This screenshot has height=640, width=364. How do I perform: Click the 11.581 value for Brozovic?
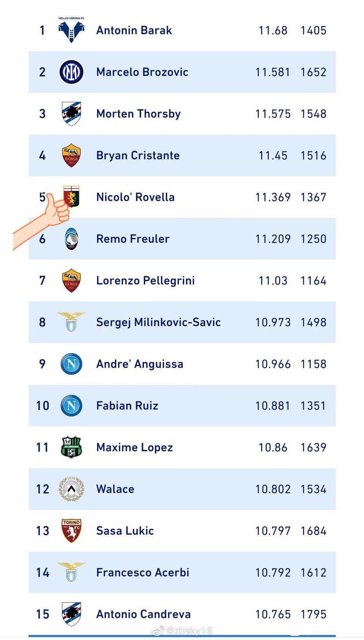[x=273, y=72]
